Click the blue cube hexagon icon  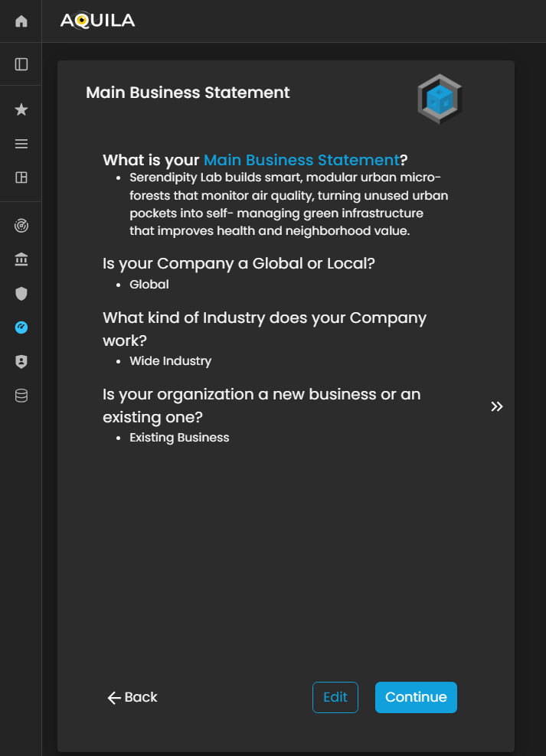440,100
